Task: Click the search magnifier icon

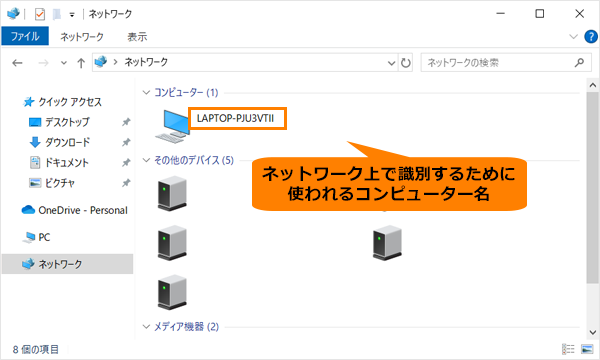Action: 579,62
